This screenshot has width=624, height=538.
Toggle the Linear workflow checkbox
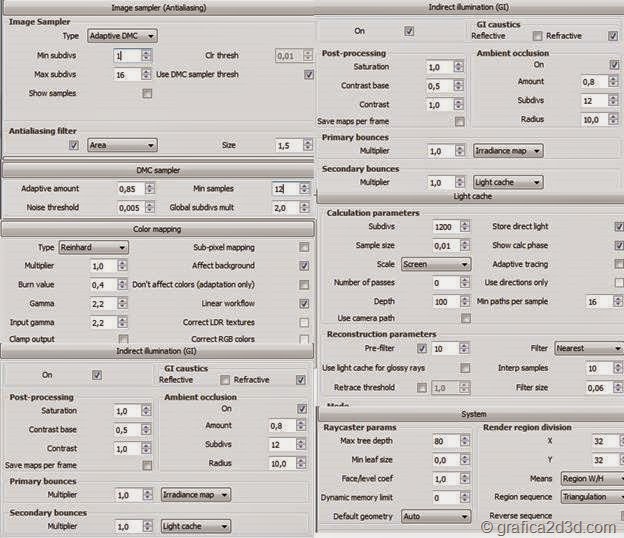point(304,304)
